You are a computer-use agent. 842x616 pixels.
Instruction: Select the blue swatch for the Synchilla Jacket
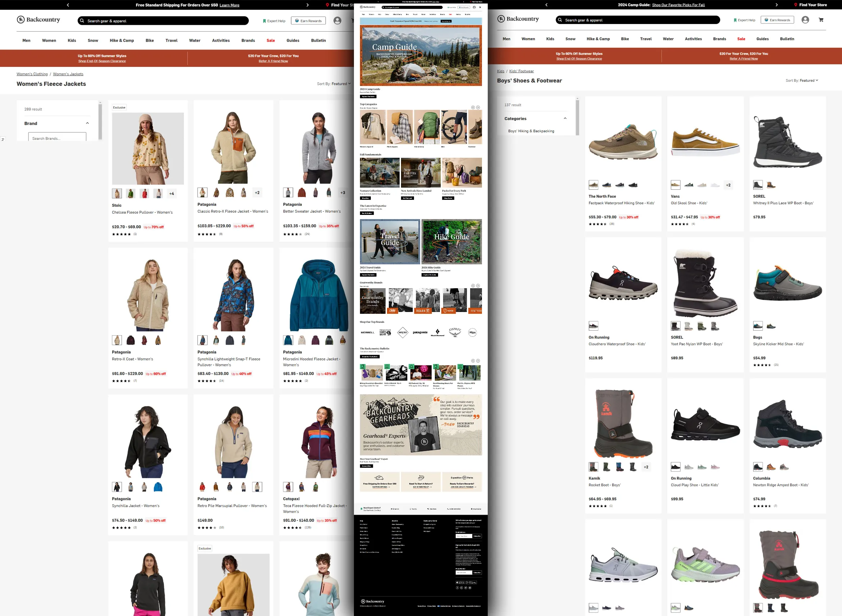click(158, 487)
